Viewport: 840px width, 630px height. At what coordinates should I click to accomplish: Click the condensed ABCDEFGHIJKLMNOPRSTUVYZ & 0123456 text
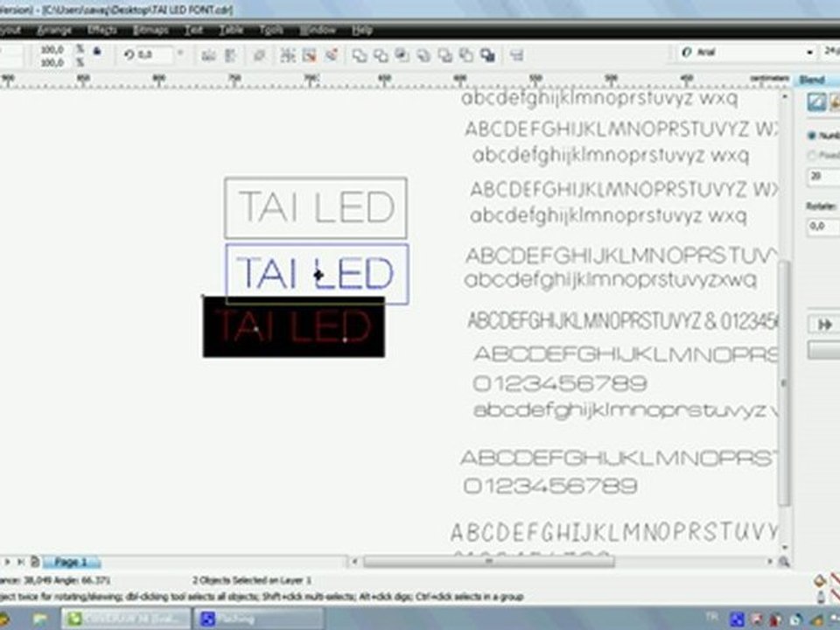click(x=622, y=321)
